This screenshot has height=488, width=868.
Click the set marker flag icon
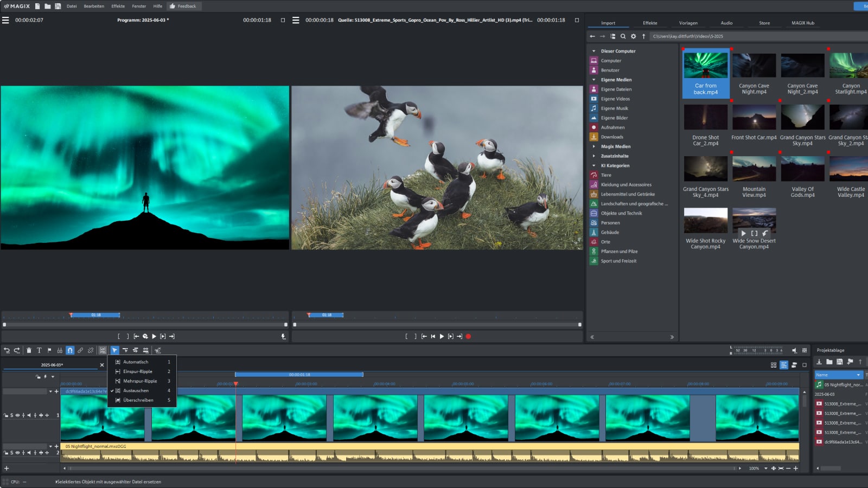(x=49, y=350)
